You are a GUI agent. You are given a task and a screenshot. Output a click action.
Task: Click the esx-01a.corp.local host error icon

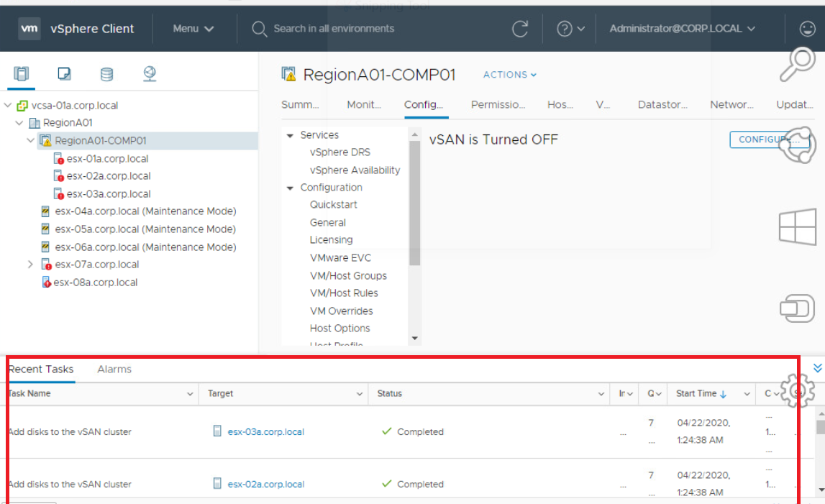click(59, 159)
